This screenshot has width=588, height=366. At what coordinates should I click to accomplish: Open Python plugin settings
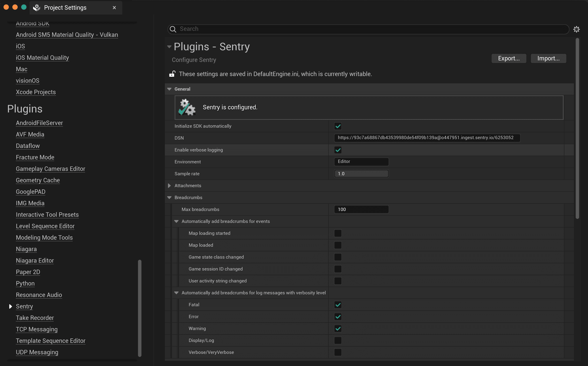(25, 284)
